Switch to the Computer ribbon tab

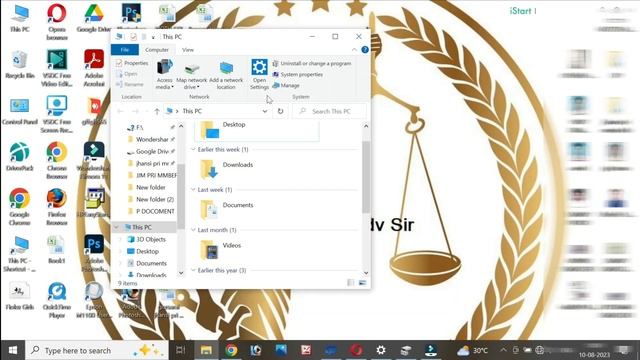coord(157,50)
